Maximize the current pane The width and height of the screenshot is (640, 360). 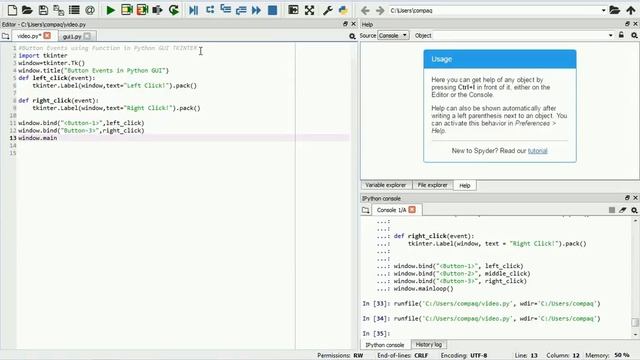pyautogui.click(x=293, y=10)
